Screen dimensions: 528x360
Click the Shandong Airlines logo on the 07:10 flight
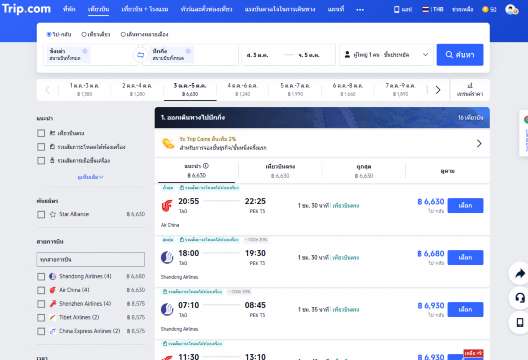coord(167,309)
